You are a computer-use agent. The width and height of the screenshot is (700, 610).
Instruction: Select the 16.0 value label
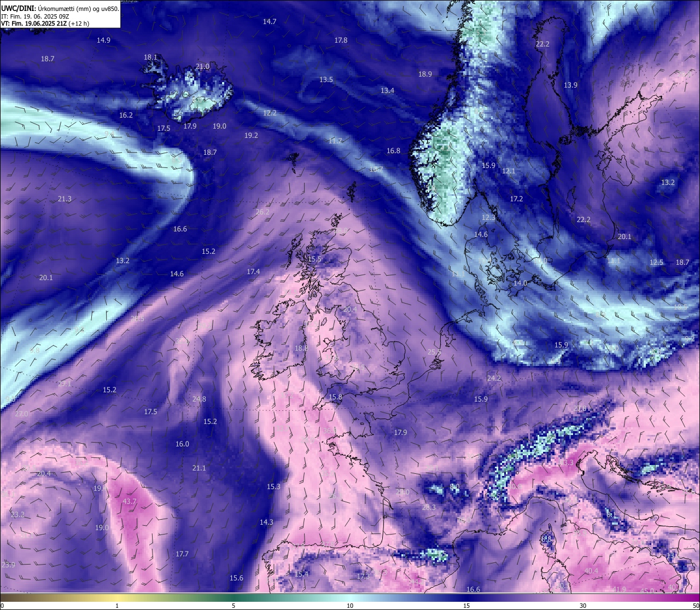coord(182,444)
